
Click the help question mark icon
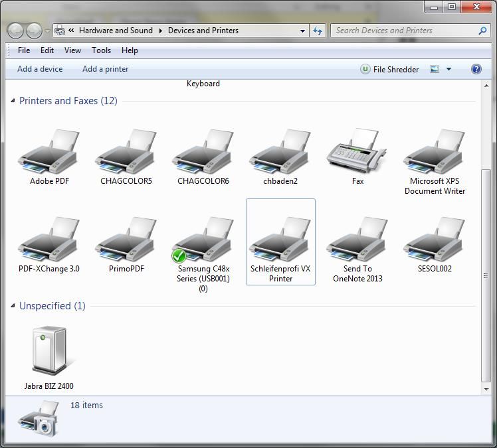coord(476,69)
